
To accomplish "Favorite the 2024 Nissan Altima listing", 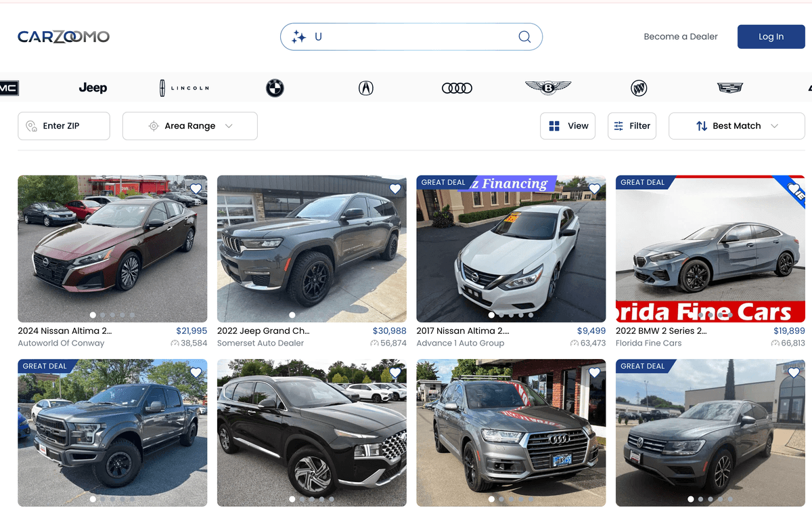I will 196,189.
